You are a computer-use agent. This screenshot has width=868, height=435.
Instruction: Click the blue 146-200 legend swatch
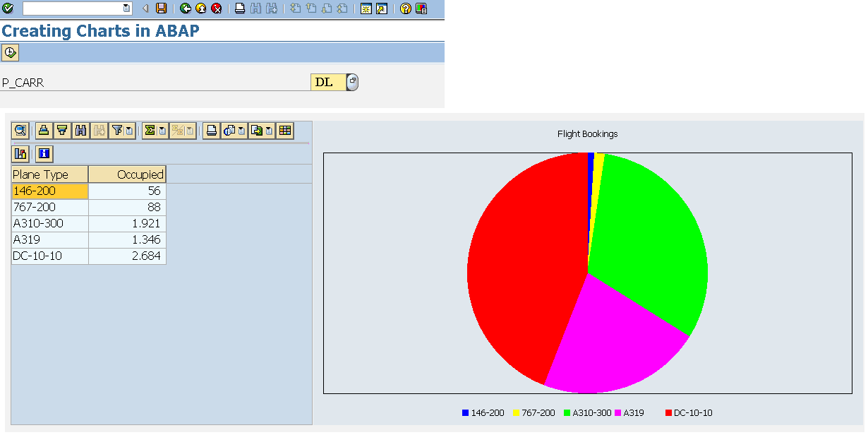click(465, 413)
